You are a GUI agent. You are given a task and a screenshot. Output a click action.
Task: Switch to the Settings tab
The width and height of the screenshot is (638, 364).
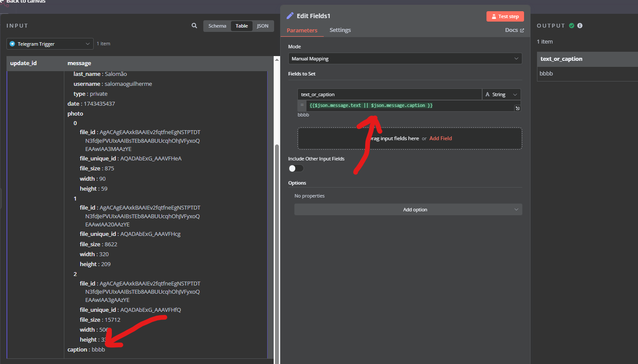click(x=340, y=30)
